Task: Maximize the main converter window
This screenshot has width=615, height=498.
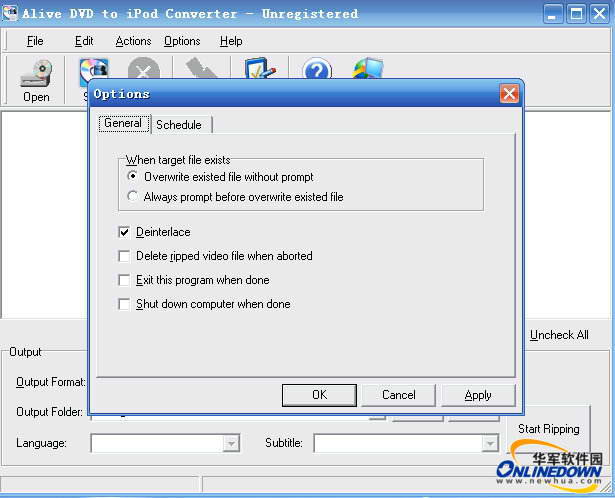Action: coord(576,14)
